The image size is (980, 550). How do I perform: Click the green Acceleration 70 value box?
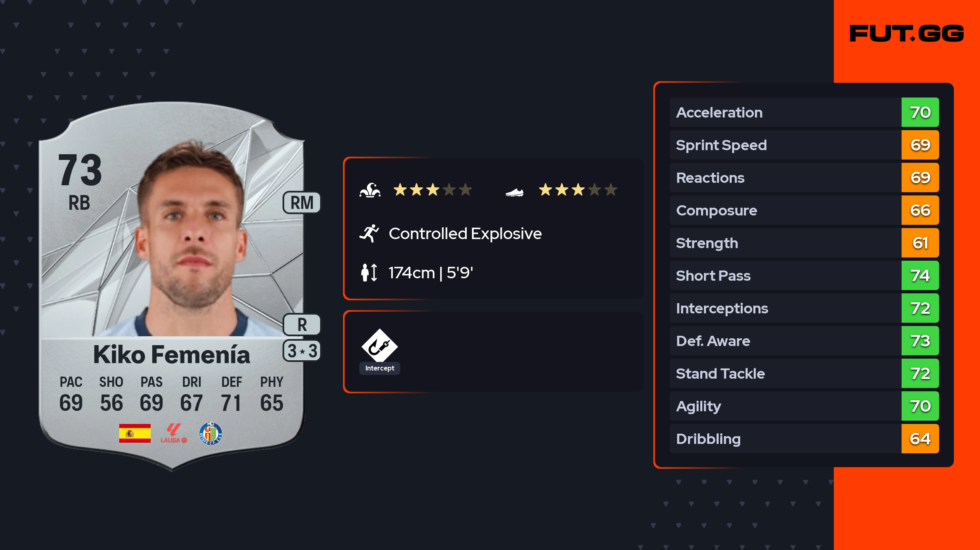(920, 112)
